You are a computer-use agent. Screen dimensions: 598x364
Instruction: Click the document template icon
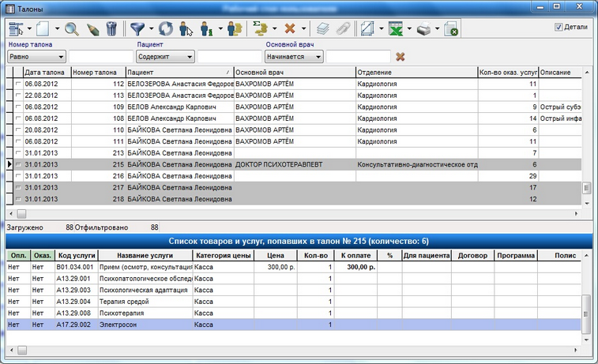click(367, 28)
